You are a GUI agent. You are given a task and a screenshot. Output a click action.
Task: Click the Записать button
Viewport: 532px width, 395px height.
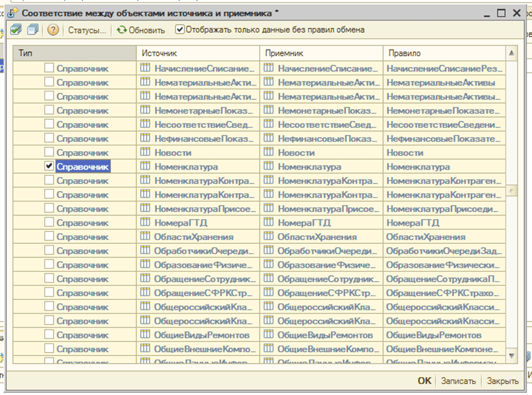458,381
